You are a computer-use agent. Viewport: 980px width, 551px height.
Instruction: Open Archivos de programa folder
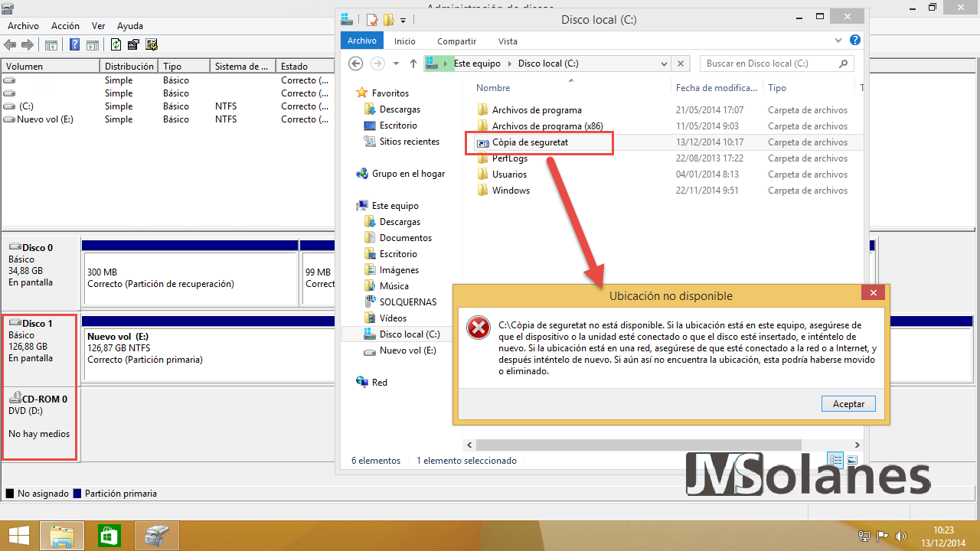coord(537,110)
